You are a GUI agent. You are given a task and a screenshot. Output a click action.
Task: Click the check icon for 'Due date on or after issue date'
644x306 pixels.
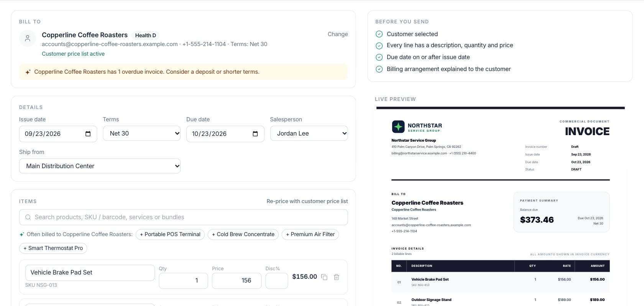[379, 57]
